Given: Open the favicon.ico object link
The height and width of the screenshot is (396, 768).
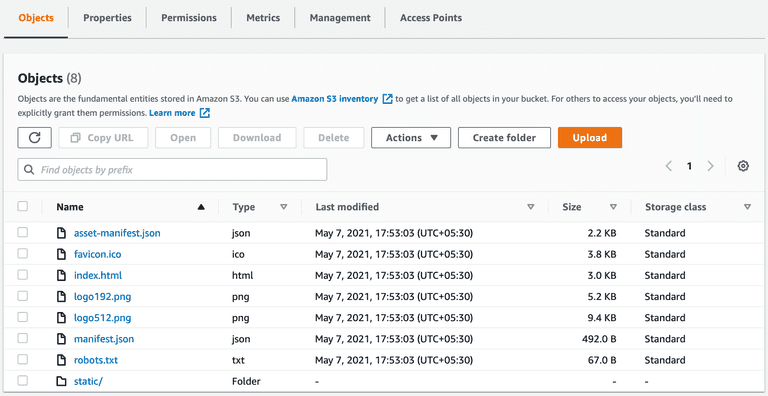Looking at the screenshot, I should 97,254.
